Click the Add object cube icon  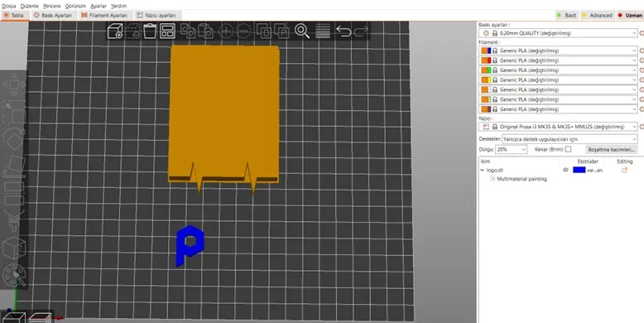[115, 31]
